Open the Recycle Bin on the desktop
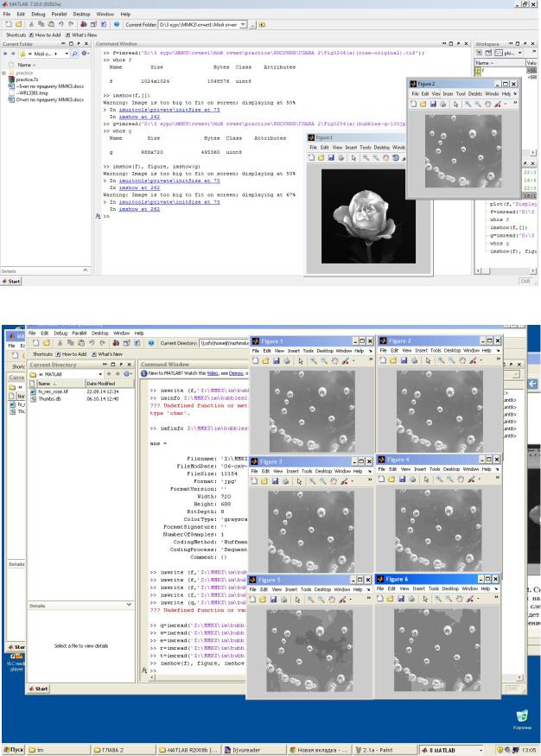Screen dimensions: 541x756 (522, 718)
